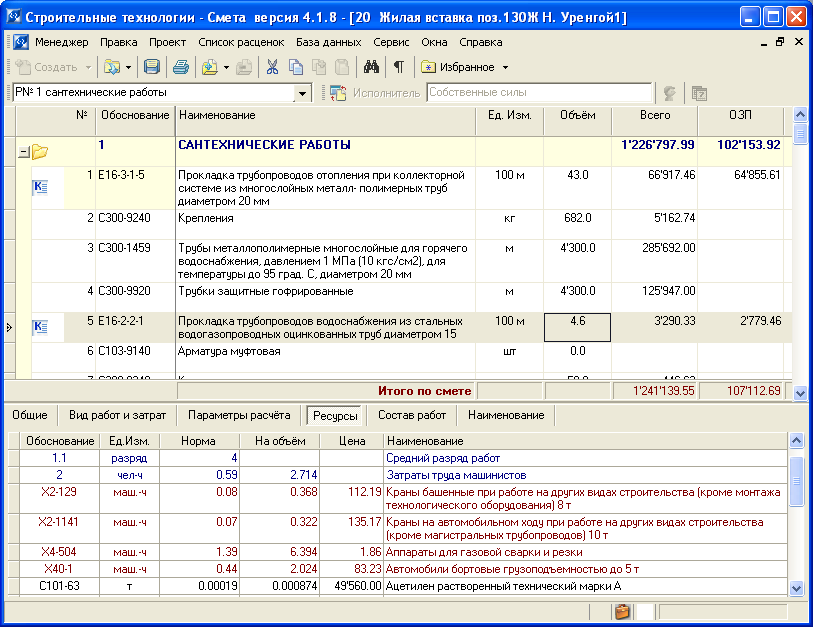
Task: Open the Правка menu
Action: point(119,42)
